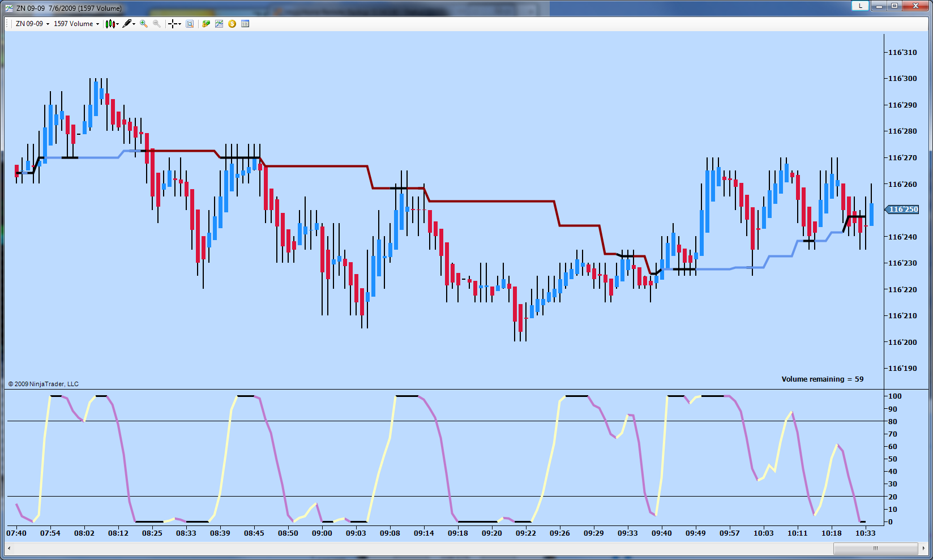Screen dimensions: 933x560
Task: Click the L link button in title bar
Action: (x=861, y=6)
